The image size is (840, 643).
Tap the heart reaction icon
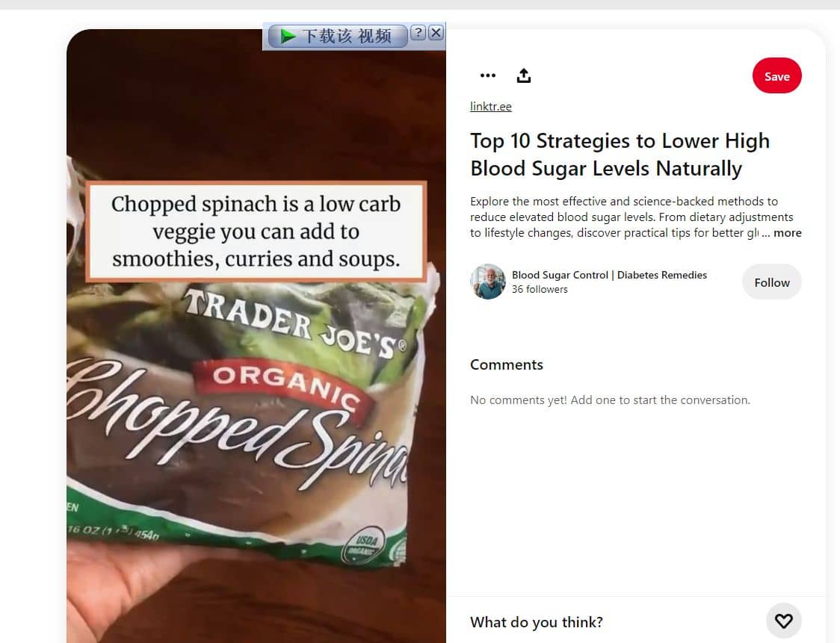click(x=783, y=621)
